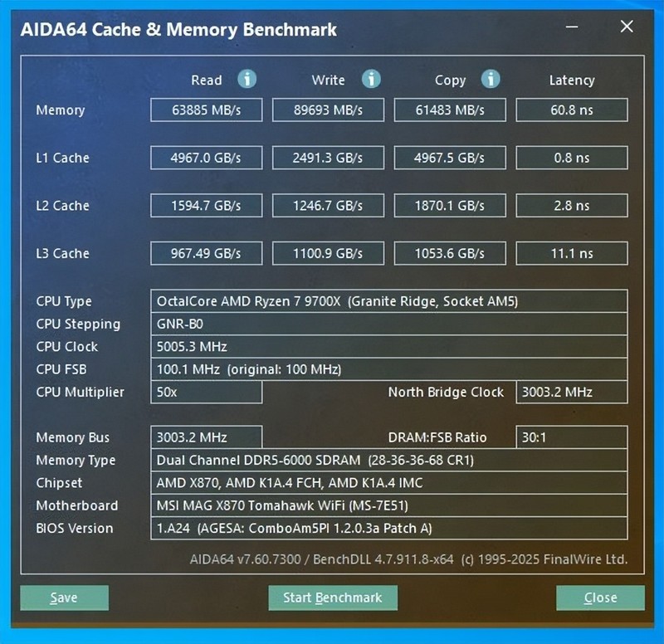Click the L1 Cache Read result field
Viewport: 664px width, 644px height.
click(x=206, y=158)
